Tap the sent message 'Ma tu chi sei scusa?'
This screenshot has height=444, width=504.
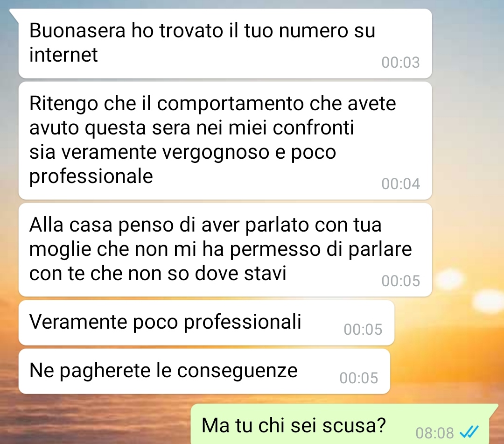click(344, 424)
